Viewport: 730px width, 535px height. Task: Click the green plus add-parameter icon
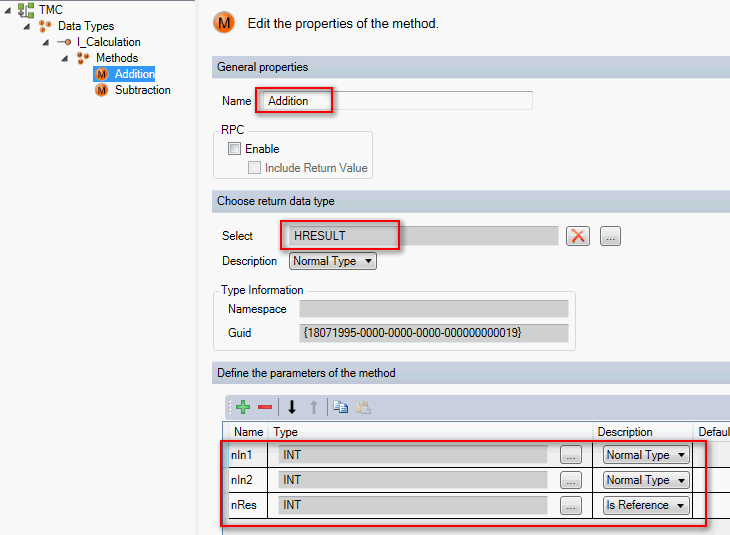pyautogui.click(x=243, y=407)
